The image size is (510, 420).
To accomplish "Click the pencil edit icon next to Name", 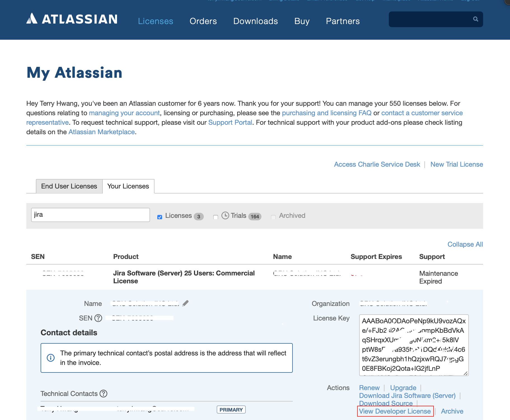I will 185,303.
